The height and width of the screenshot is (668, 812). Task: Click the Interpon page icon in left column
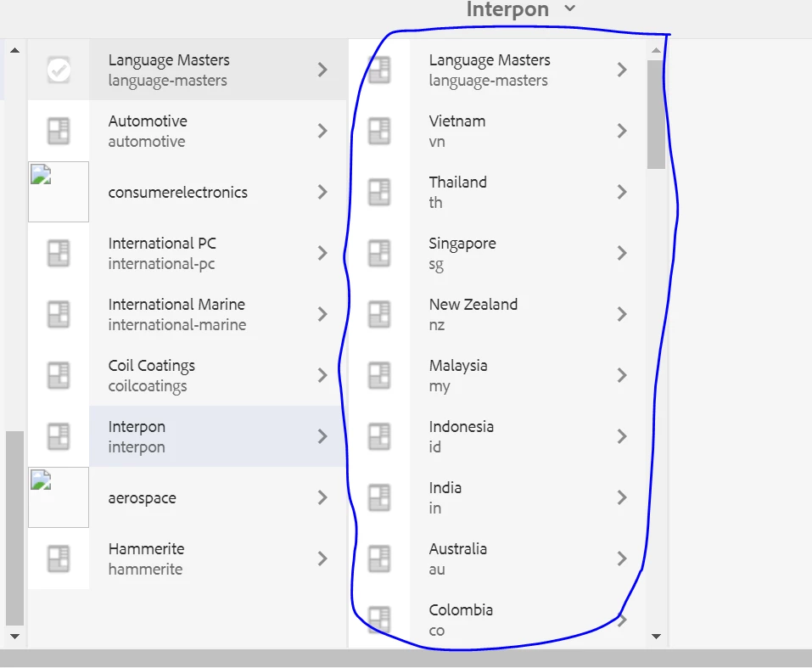(x=59, y=436)
